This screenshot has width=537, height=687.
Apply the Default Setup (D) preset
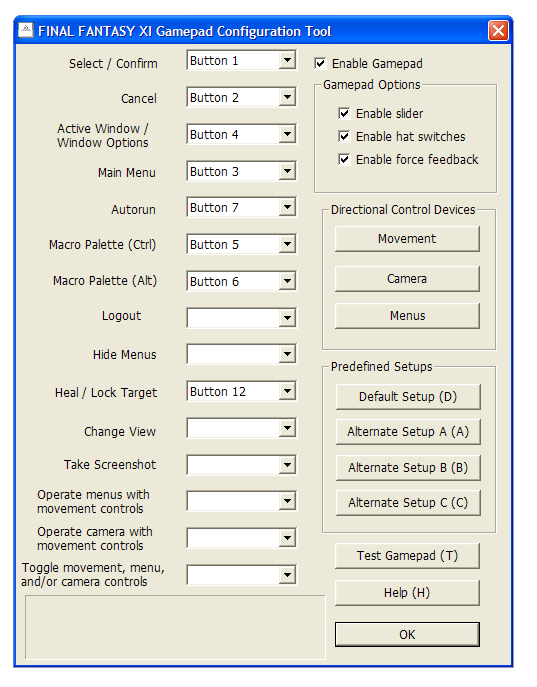click(408, 397)
